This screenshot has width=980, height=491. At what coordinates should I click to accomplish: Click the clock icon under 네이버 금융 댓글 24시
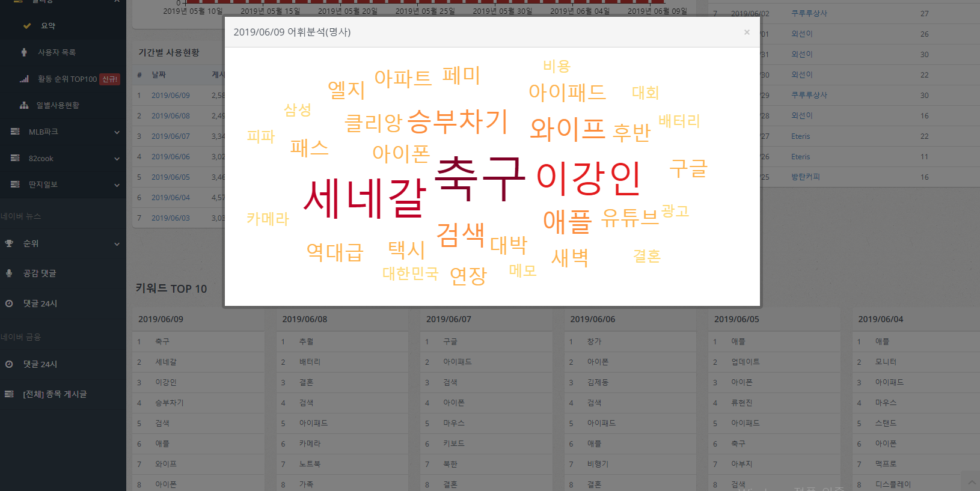(x=9, y=364)
